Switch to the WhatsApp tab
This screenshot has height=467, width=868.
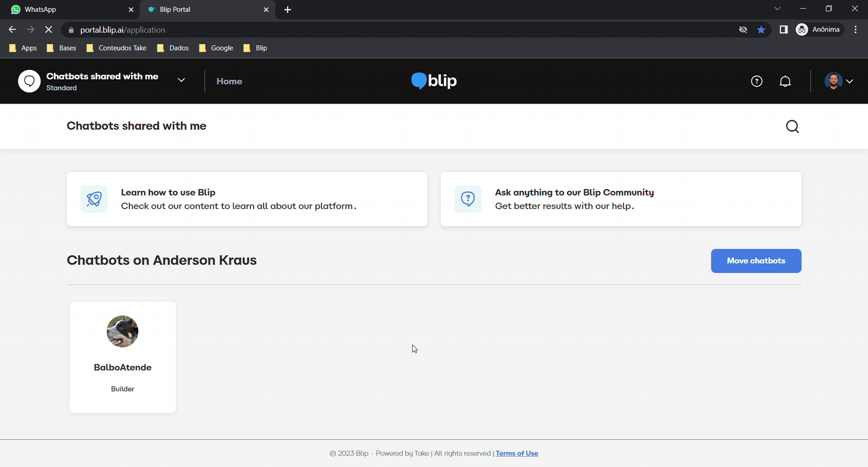click(68, 10)
